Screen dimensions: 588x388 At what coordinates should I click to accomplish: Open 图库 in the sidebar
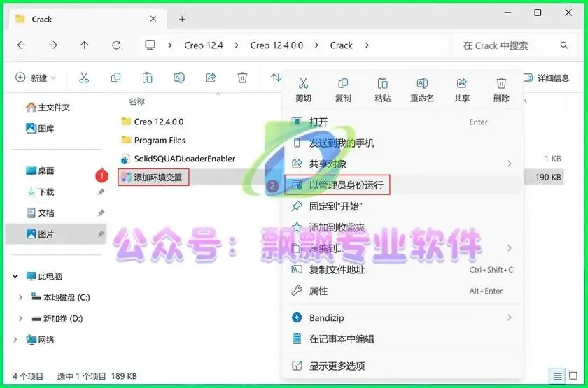coord(40,129)
